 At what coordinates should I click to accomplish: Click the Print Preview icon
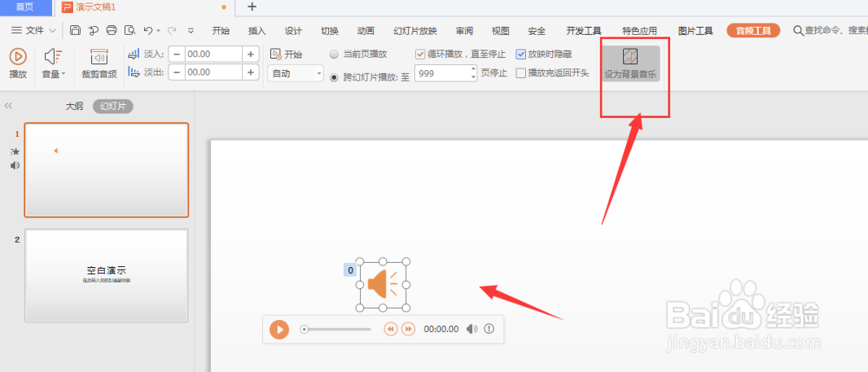point(129,30)
